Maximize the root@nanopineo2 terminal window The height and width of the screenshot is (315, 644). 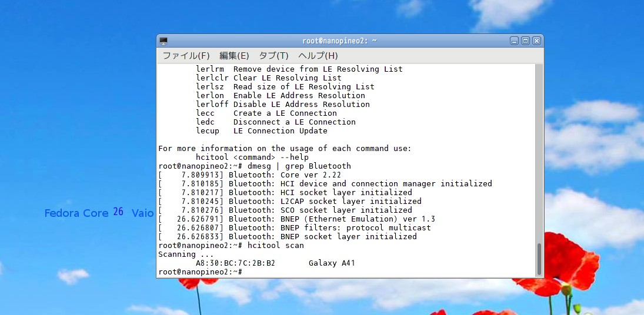(x=525, y=41)
